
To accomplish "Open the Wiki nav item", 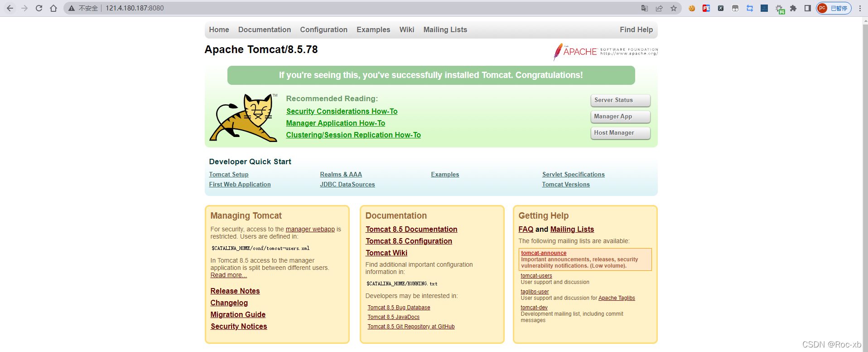I will 407,29.
